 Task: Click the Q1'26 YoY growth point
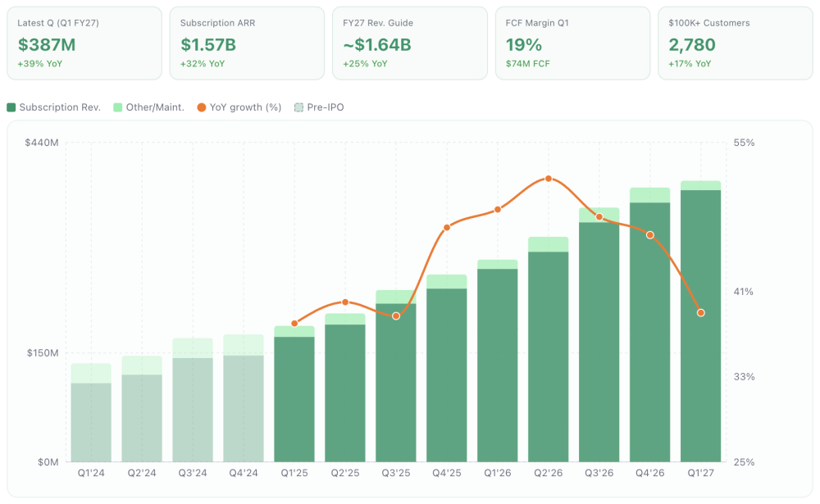point(498,210)
